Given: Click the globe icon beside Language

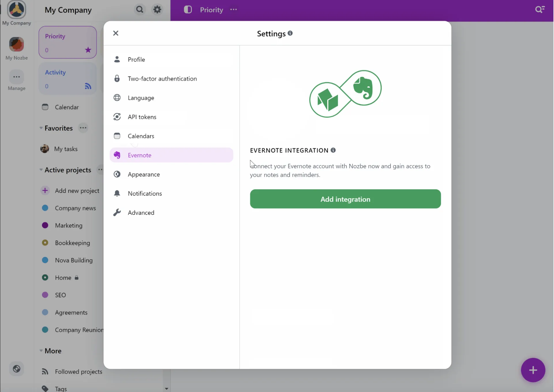Looking at the screenshot, I should point(117,97).
